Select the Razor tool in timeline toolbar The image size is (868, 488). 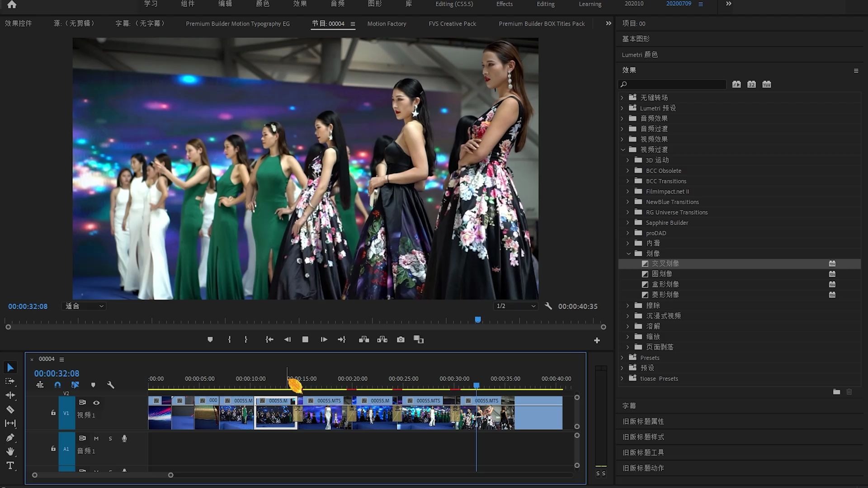[10, 409]
